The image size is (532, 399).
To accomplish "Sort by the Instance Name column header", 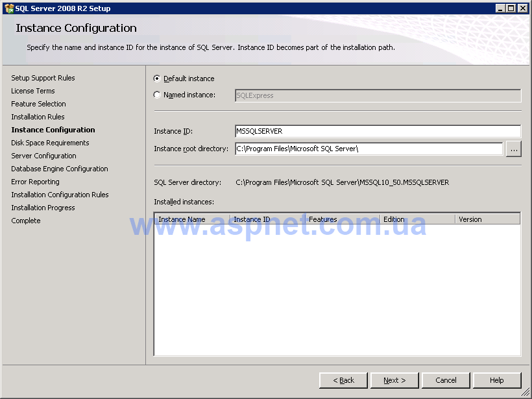I will pyautogui.click(x=193, y=219).
